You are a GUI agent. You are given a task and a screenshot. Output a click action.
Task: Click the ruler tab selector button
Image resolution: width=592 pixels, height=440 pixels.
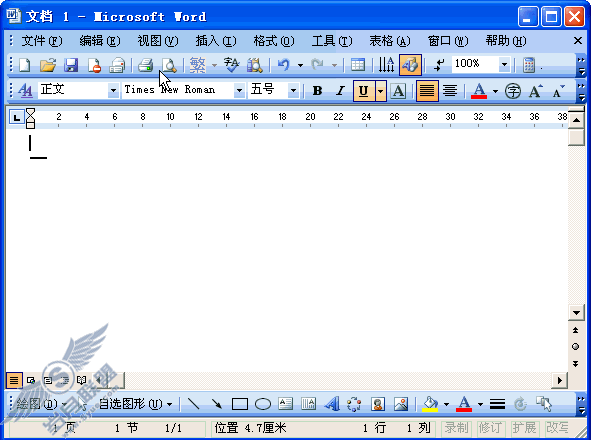16,118
